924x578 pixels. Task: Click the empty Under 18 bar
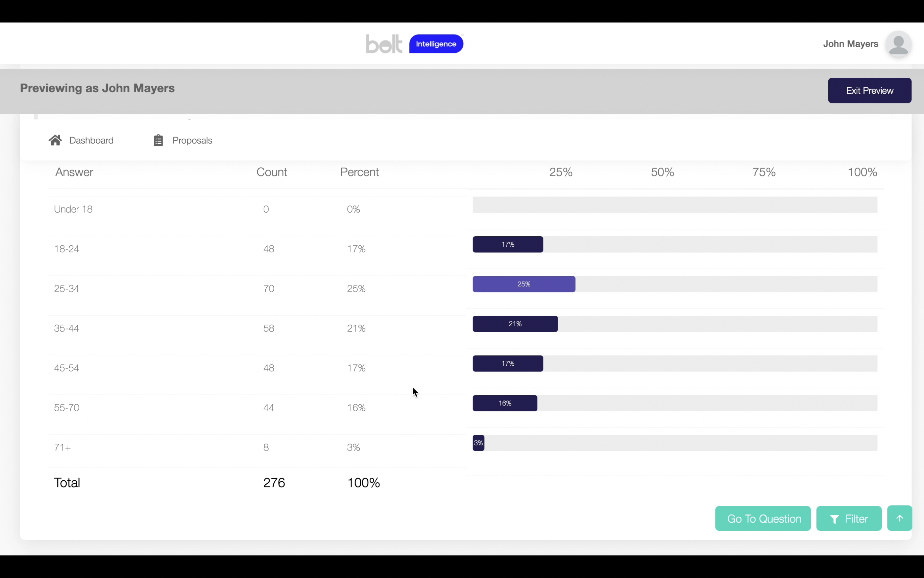point(675,205)
